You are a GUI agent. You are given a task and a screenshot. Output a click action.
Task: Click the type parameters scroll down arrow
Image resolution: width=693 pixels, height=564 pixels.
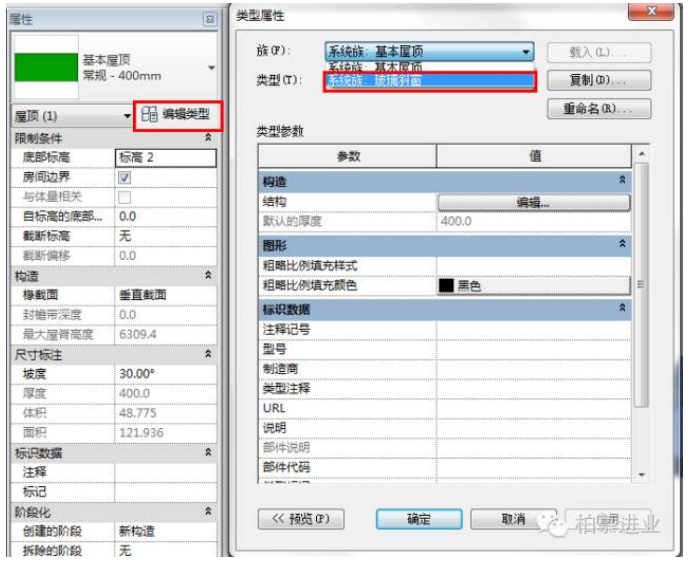point(641,475)
